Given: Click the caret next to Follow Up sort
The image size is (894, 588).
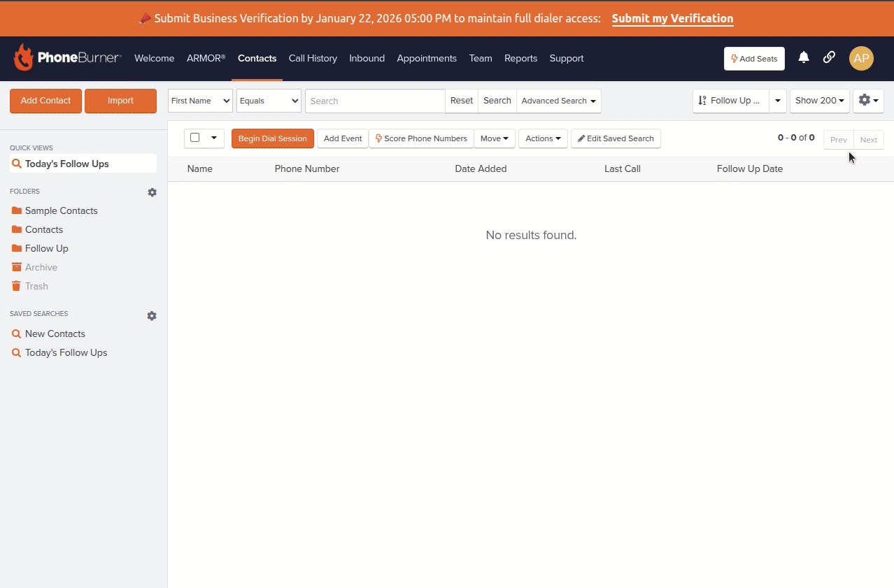Looking at the screenshot, I should 778,101.
